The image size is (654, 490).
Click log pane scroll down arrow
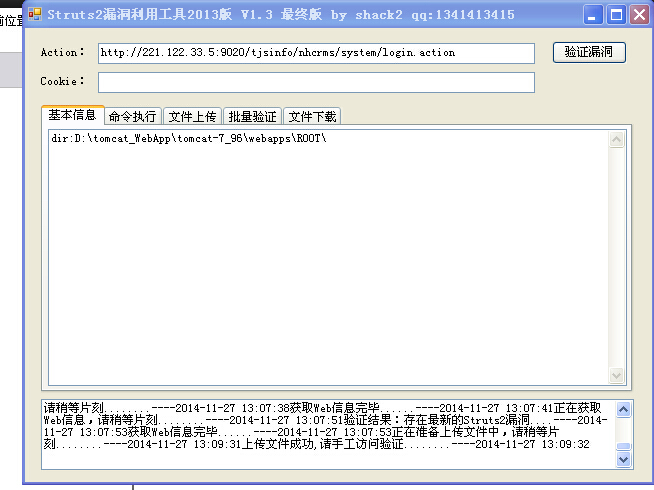tap(624, 460)
